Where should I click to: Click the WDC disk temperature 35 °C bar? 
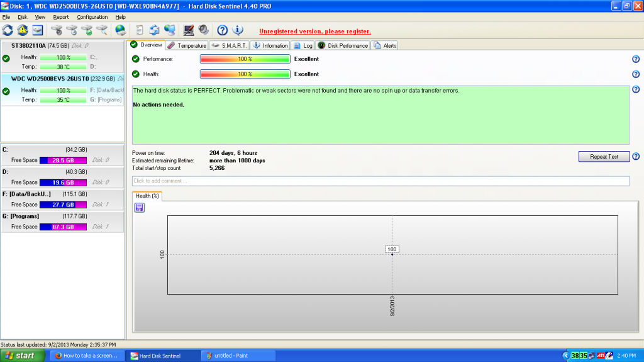click(63, 99)
